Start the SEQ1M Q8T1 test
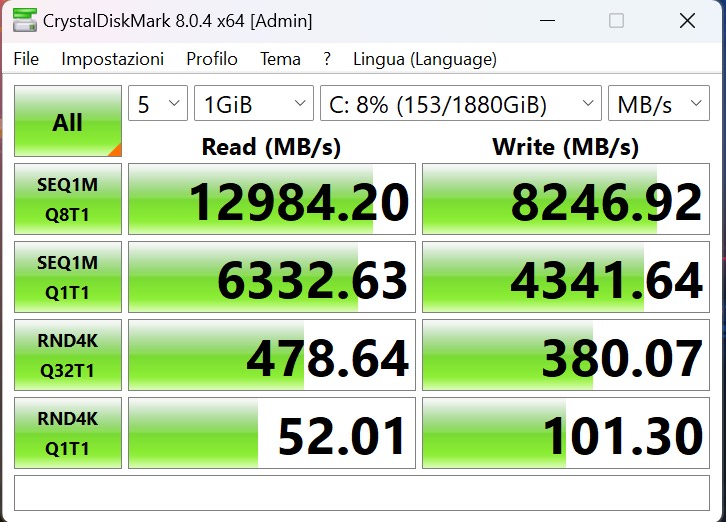Screen dimensions: 726x522 (x=68, y=199)
